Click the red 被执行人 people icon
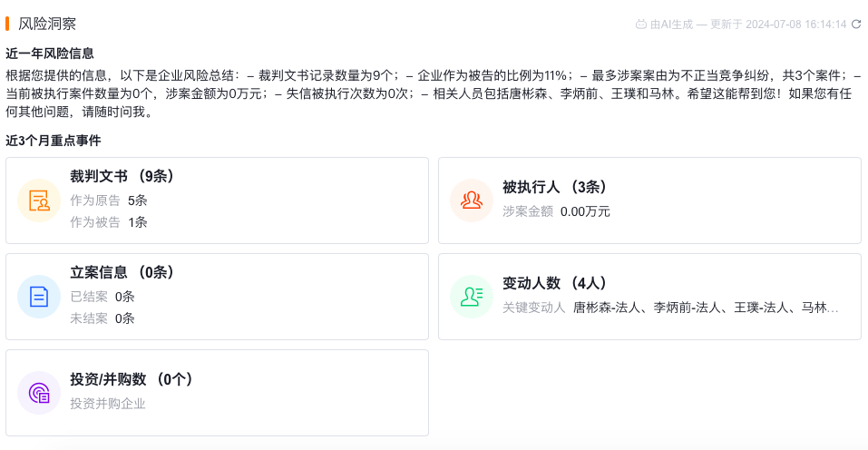868x450 pixels. [471, 201]
